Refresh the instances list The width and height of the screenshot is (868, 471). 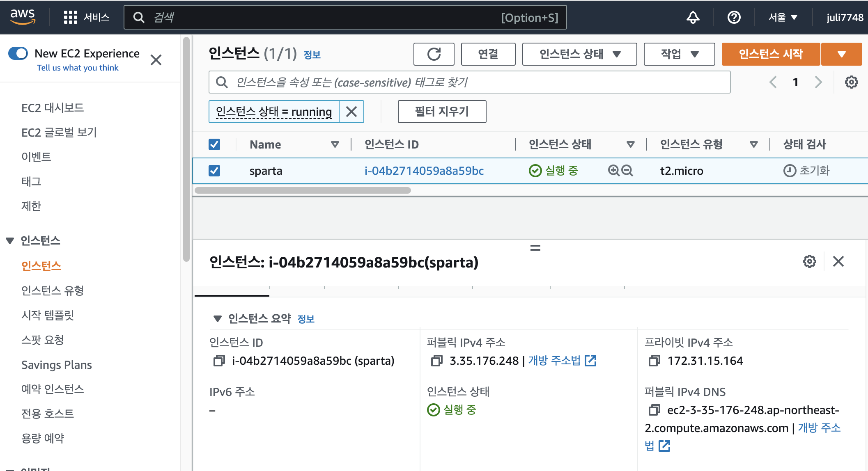[434, 54]
